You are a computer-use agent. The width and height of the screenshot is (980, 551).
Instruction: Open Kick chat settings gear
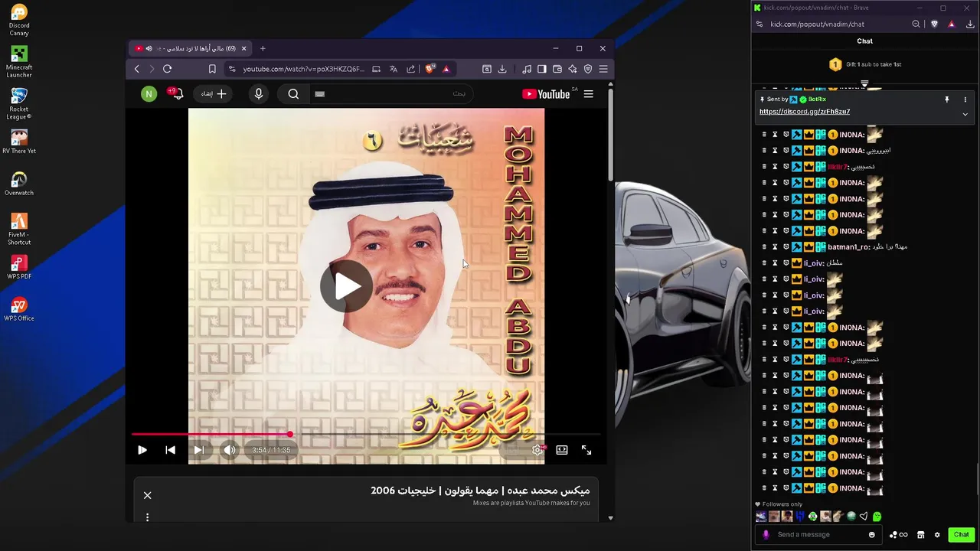coord(937,534)
